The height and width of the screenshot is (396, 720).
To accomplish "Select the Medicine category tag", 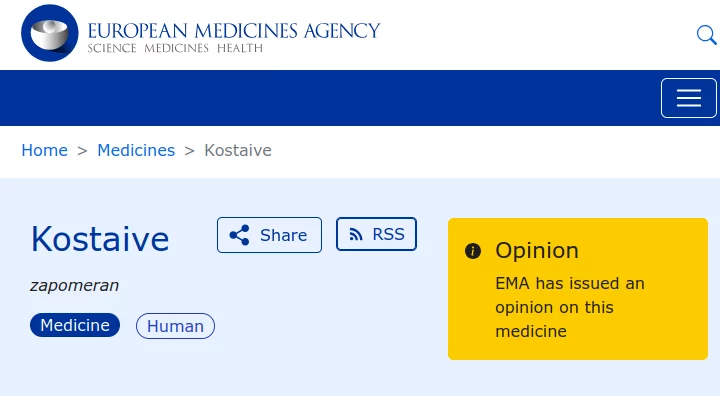I will 75,325.
